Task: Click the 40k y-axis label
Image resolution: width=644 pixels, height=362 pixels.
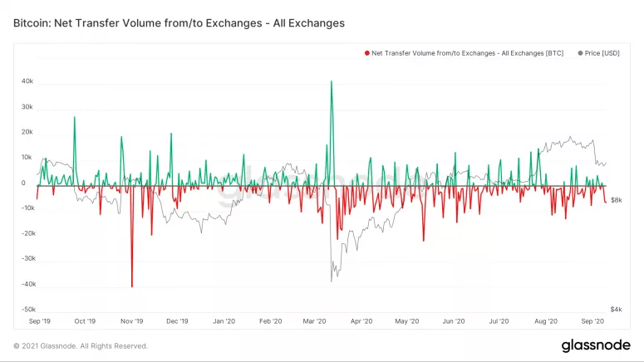Action: 27,81
